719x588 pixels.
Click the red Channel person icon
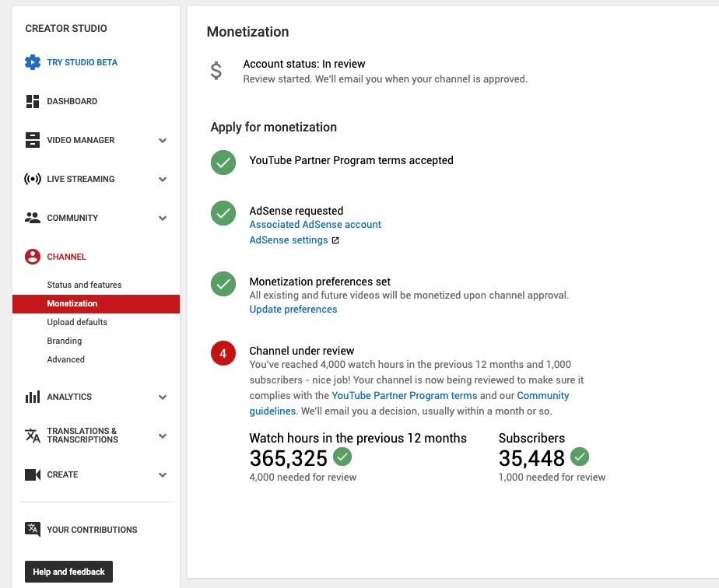33,257
